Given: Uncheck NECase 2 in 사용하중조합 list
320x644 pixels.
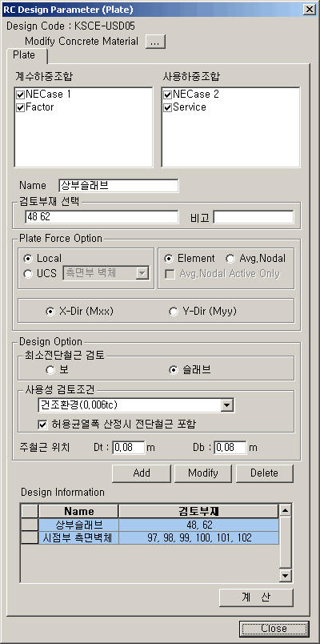Looking at the screenshot, I should pyautogui.click(x=167, y=95).
